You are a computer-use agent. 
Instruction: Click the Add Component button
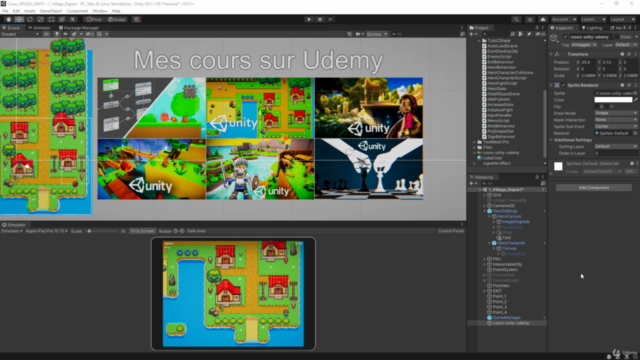(593, 188)
